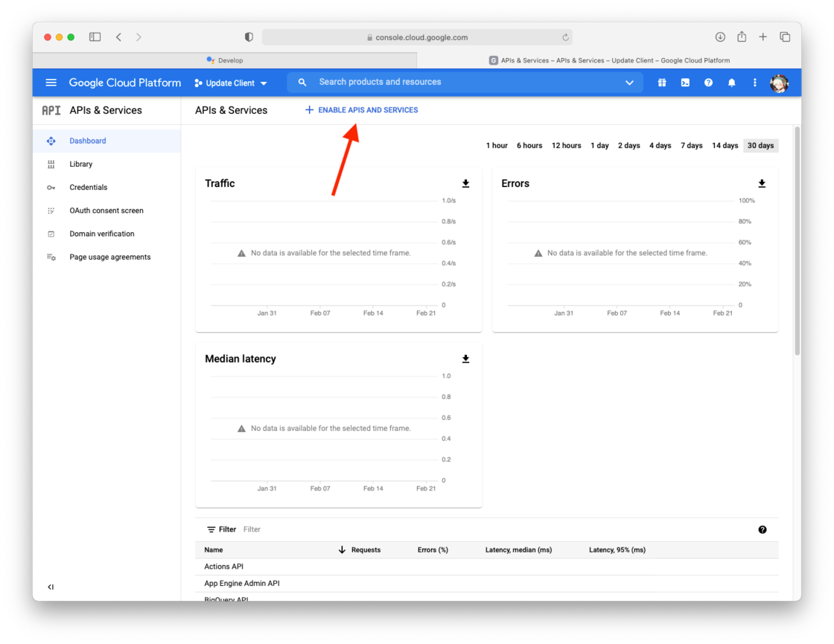The width and height of the screenshot is (834, 644).
Task: Open the user account avatar
Action: pos(779,83)
